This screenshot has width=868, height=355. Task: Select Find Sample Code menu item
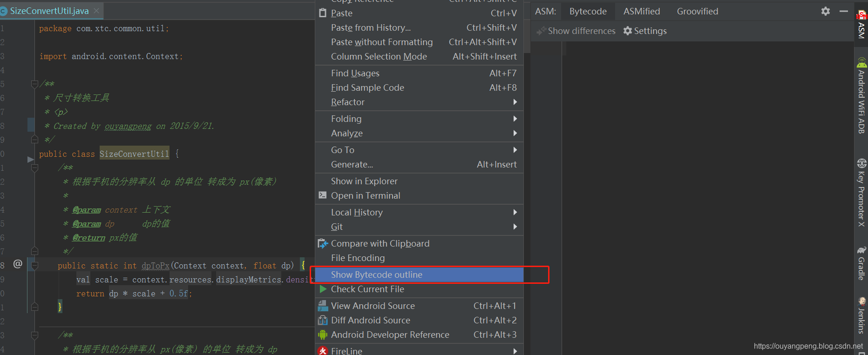(419, 87)
